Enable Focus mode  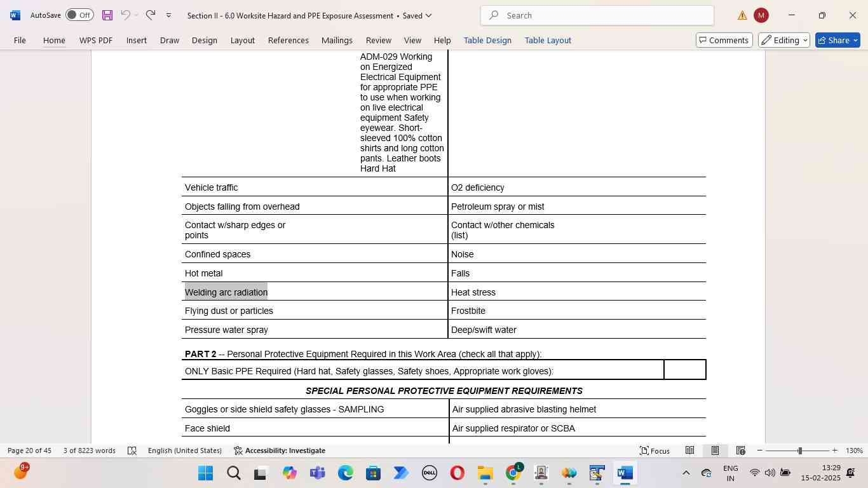tap(654, 451)
